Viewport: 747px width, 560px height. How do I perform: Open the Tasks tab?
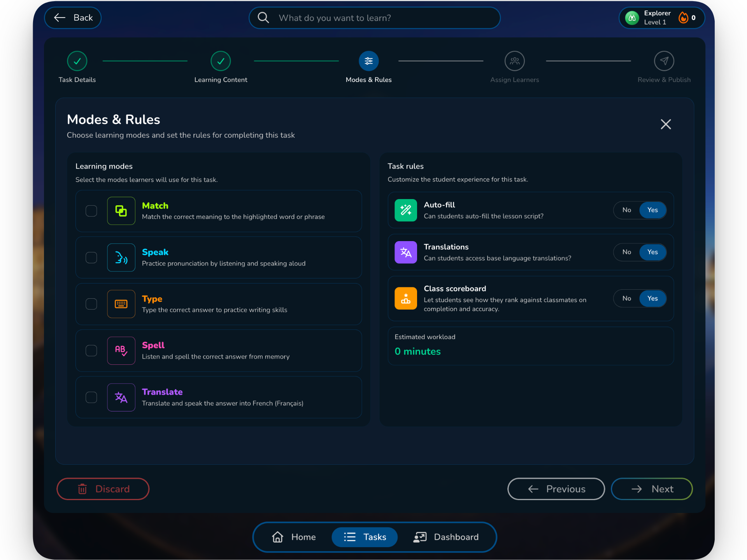365,537
